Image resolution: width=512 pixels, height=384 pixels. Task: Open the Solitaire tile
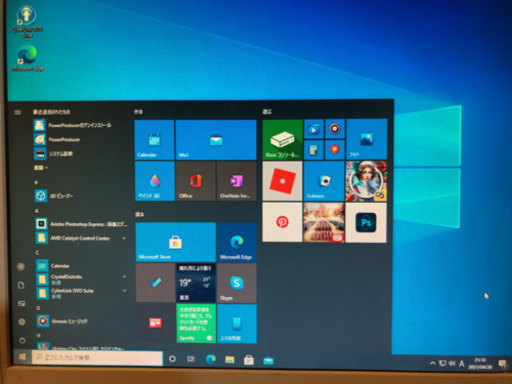pos(324,181)
